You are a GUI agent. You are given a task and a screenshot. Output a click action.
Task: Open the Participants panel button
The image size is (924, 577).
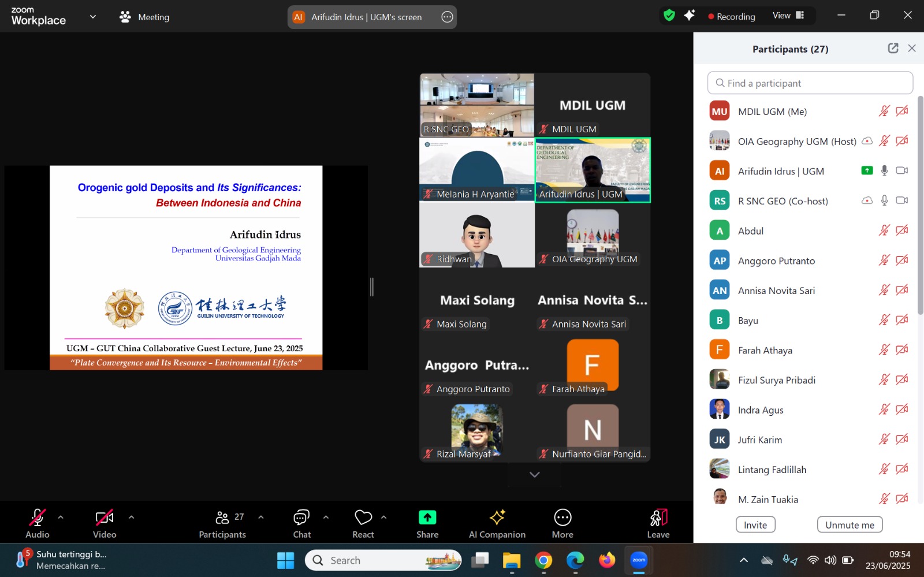222,523
